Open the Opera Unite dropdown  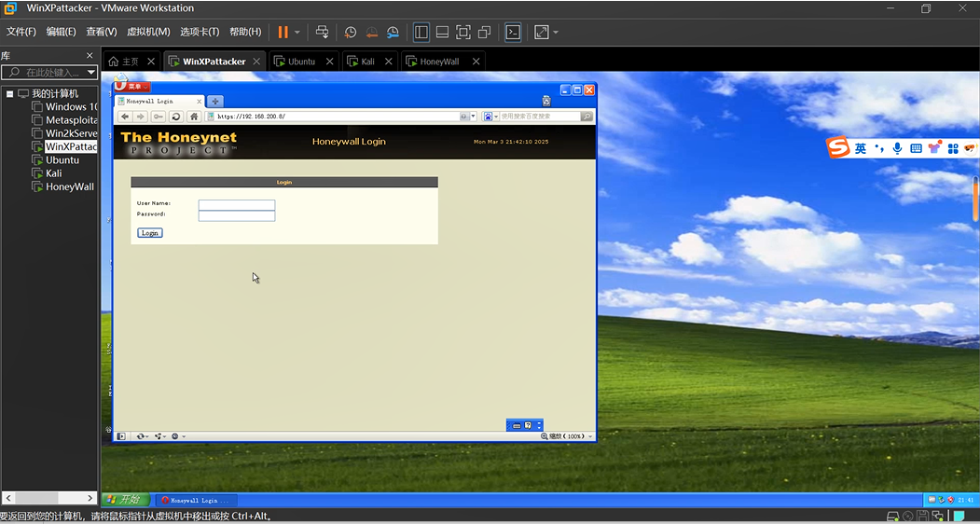[160, 436]
